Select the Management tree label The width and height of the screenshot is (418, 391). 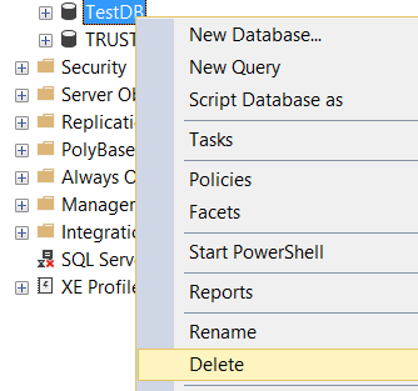tap(99, 205)
